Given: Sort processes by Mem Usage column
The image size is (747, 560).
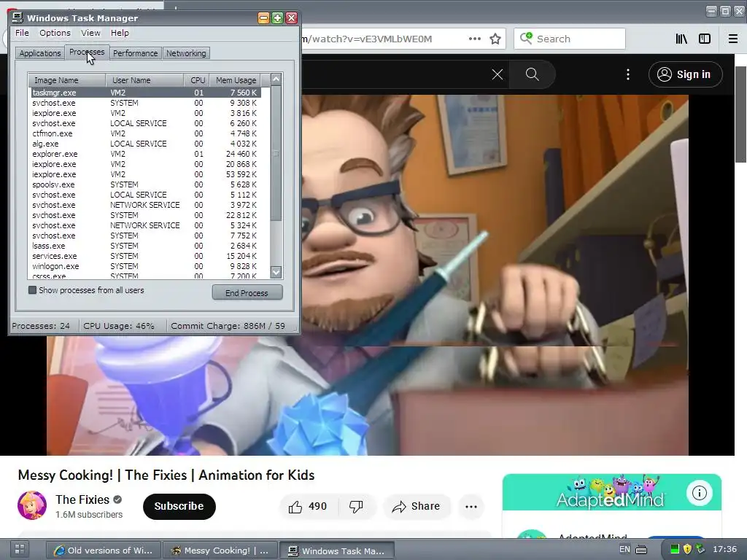Looking at the screenshot, I should pyautogui.click(x=236, y=80).
